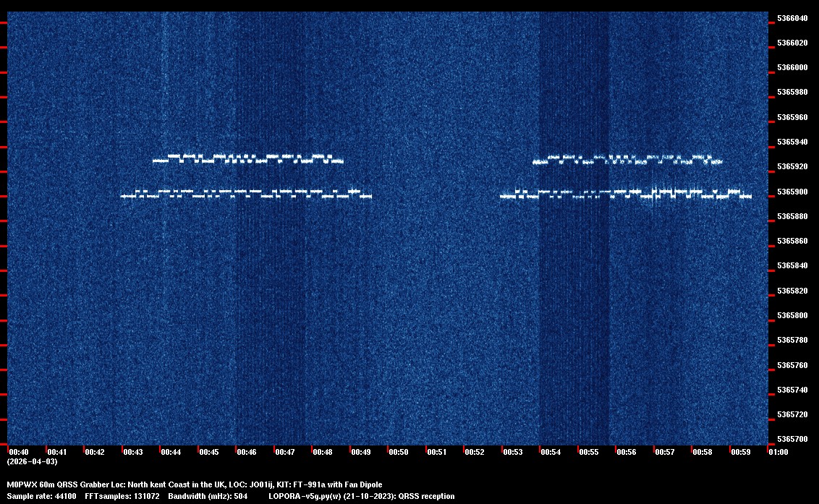Click the M0PWX 60m QRSS Grabber caption
This screenshot has height=504, width=819.
194,484
